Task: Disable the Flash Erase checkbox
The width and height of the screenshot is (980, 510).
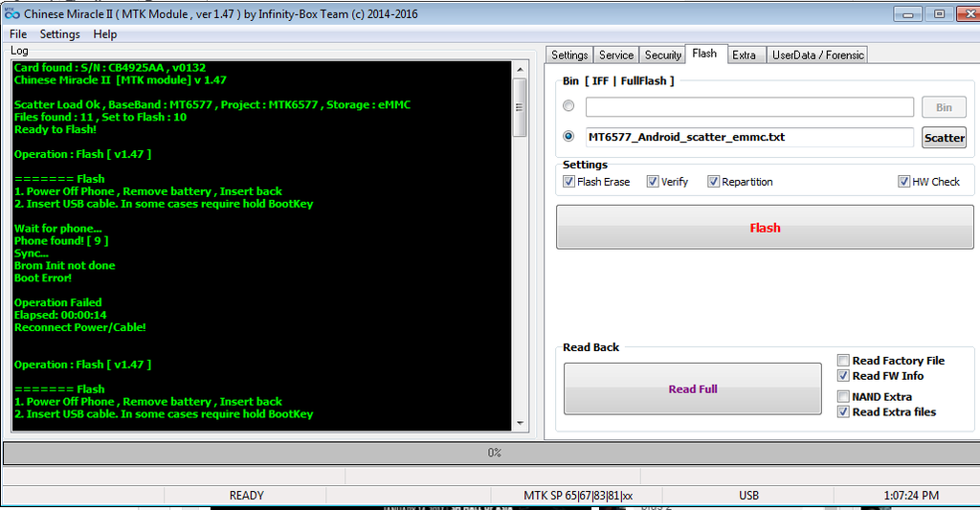Action: coord(569,182)
